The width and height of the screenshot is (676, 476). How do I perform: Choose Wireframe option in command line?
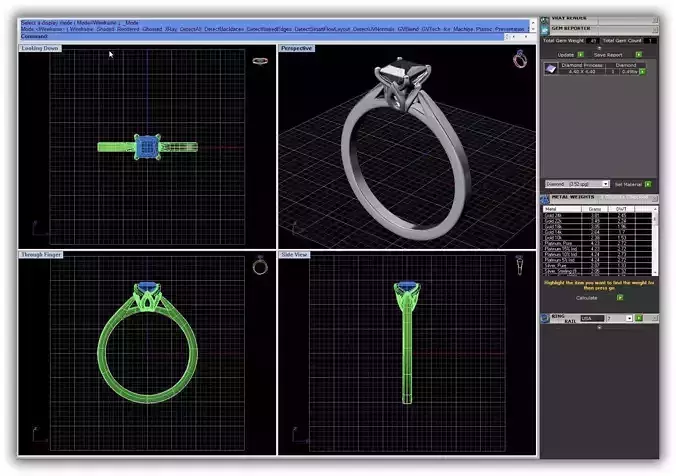pyautogui.click(x=81, y=29)
